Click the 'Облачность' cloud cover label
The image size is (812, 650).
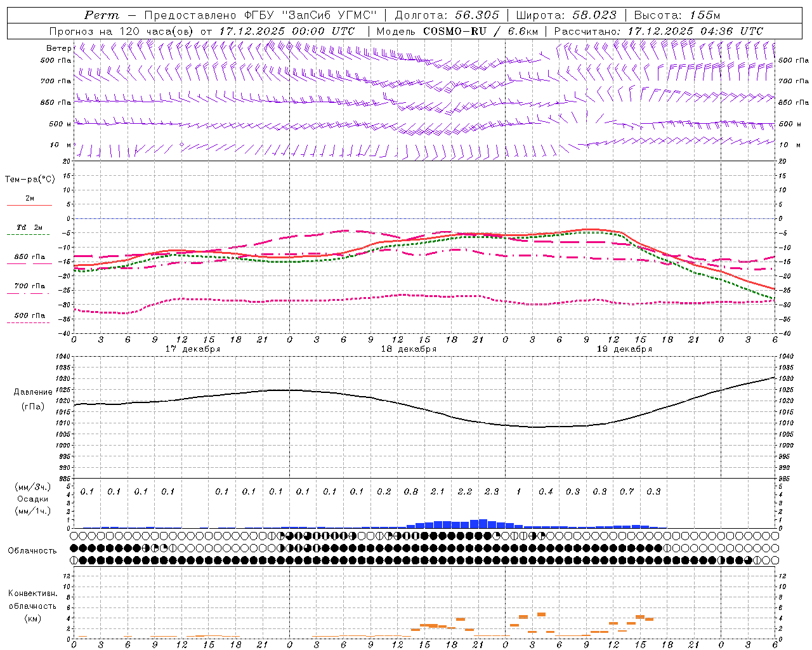pos(32,550)
